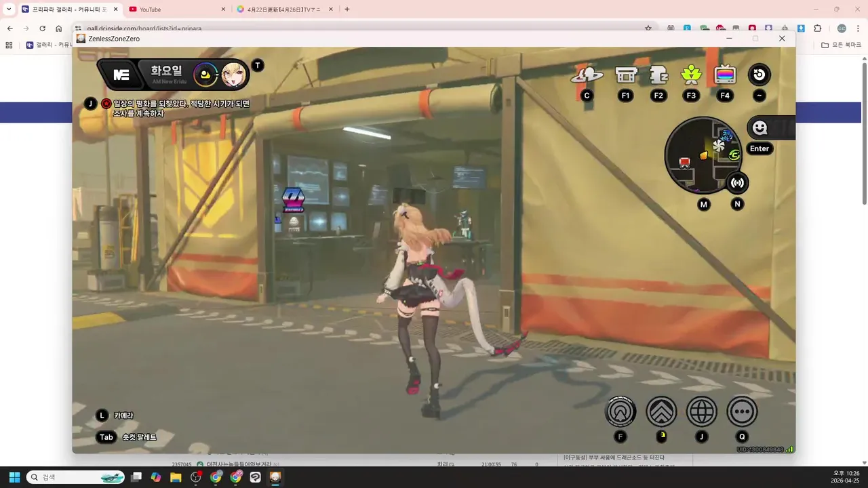Reload the page in Chrome

coord(42,28)
